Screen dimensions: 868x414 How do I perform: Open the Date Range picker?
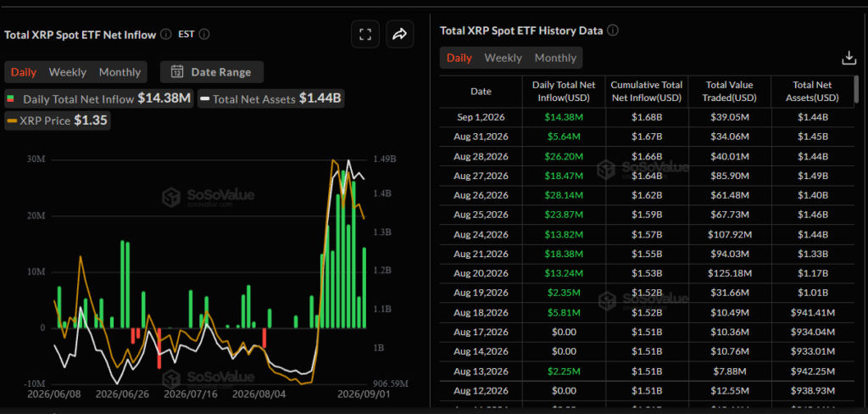click(x=212, y=72)
